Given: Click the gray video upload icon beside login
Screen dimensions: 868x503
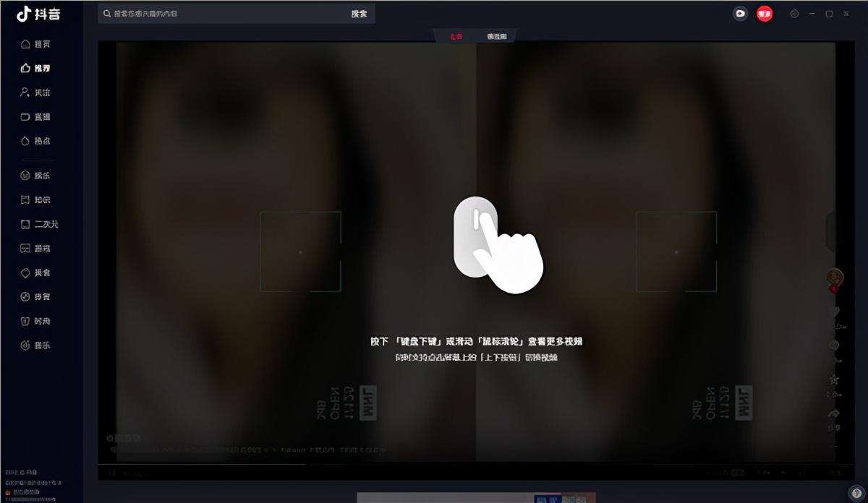Looking at the screenshot, I should tap(740, 14).
